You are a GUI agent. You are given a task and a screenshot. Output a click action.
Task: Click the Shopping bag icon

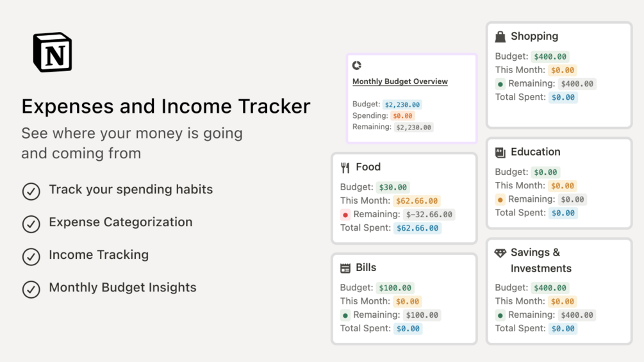pos(500,37)
